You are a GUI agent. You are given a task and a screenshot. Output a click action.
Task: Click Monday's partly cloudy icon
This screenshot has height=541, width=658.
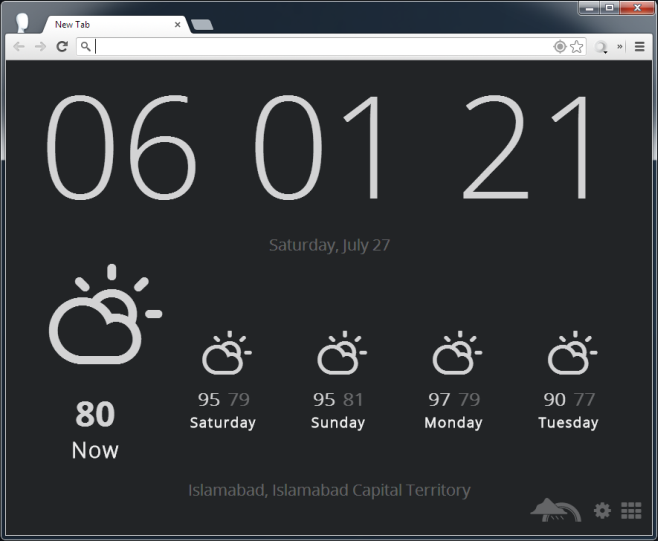[x=457, y=353]
